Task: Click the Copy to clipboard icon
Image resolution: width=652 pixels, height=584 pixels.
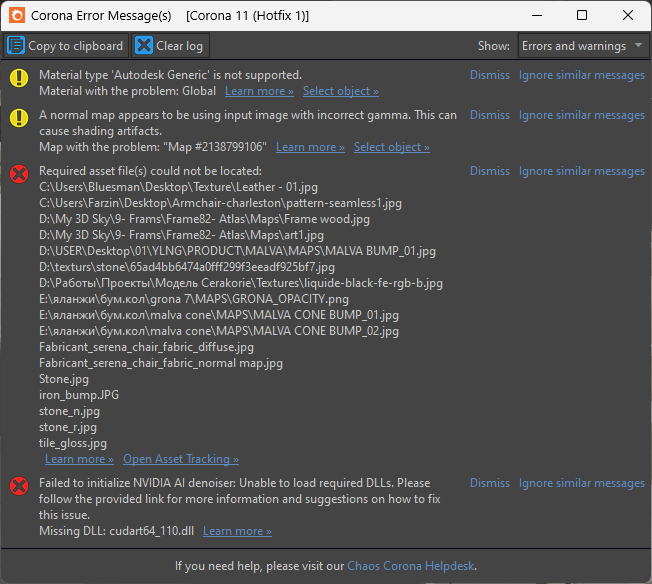Action: (x=17, y=46)
